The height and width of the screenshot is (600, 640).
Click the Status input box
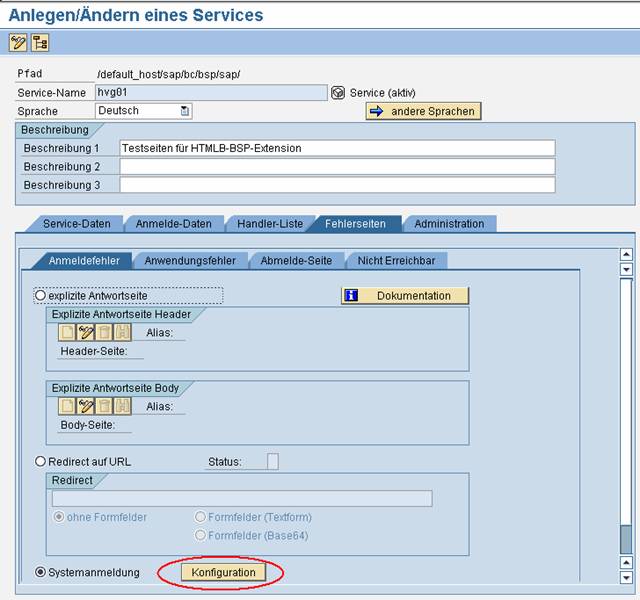[273, 461]
